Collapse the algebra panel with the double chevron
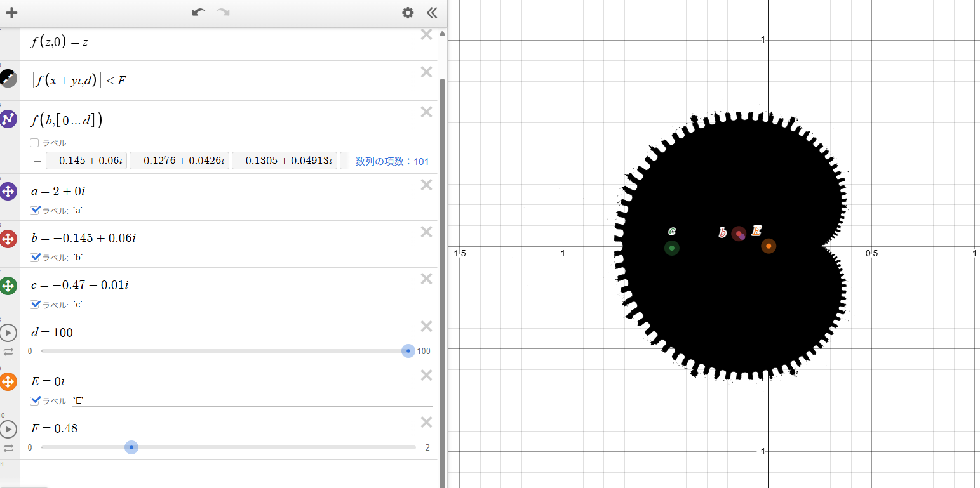Image resolution: width=980 pixels, height=488 pixels. pyautogui.click(x=433, y=13)
